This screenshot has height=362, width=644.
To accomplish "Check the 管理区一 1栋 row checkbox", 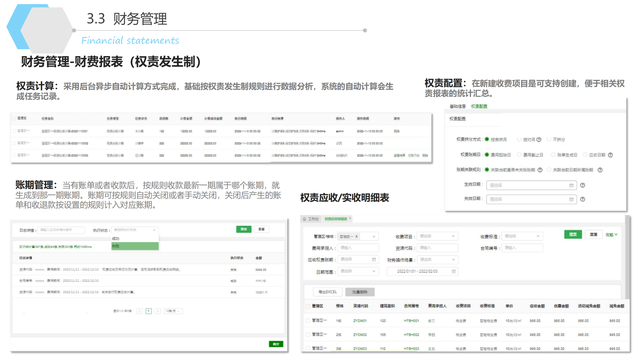I will pyautogui.click(x=307, y=320).
